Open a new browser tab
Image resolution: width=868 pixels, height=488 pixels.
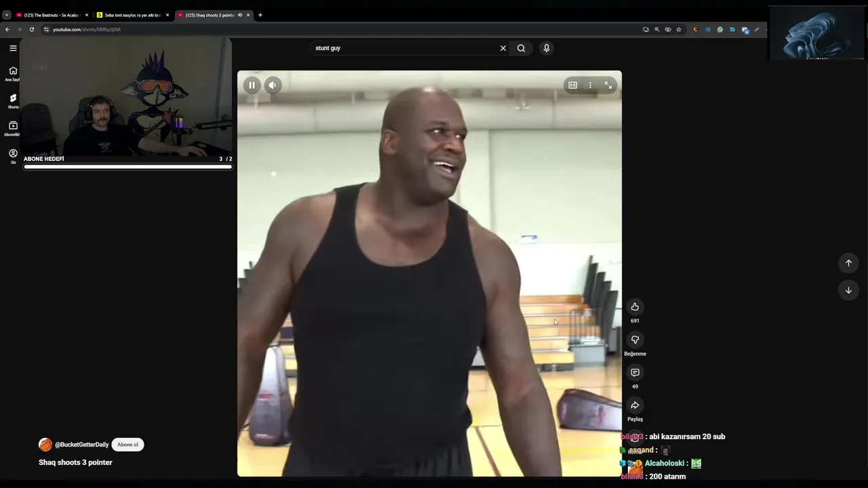[x=260, y=15]
